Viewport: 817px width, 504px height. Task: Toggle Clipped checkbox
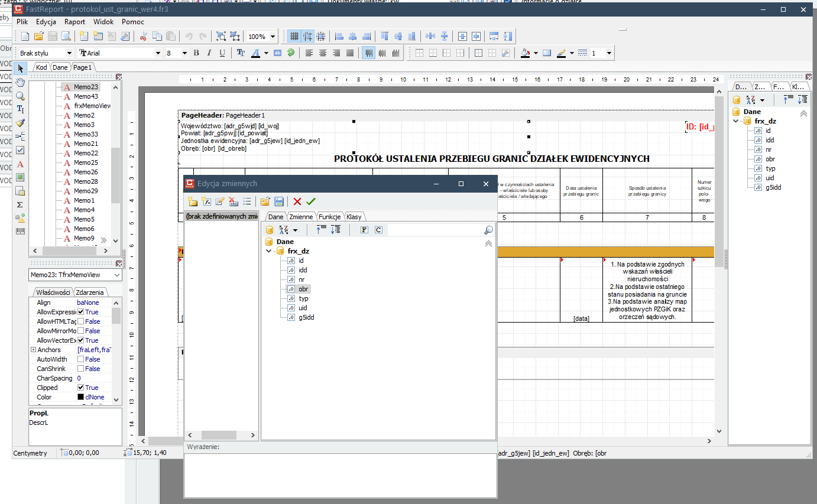80,388
